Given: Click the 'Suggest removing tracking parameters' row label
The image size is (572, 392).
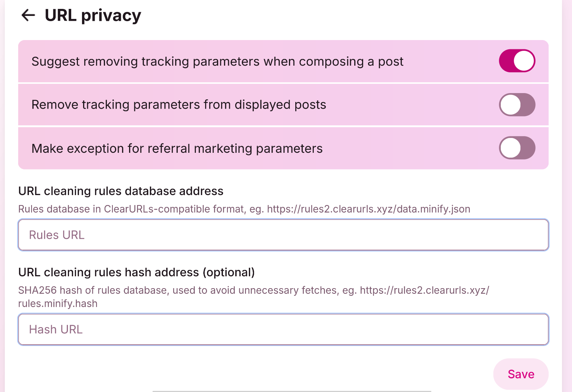Looking at the screenshot, I should (x=217, y=61).
